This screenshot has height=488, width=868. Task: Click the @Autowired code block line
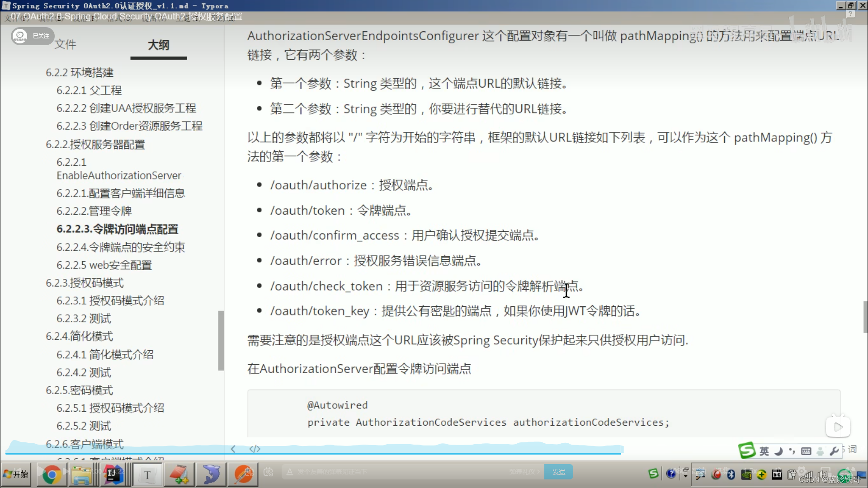[x=337, y=405]
